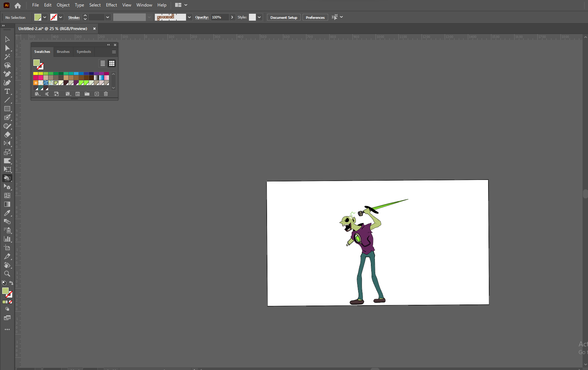Select the Artboard tool
588x370 pixels.
click(7, 248)
